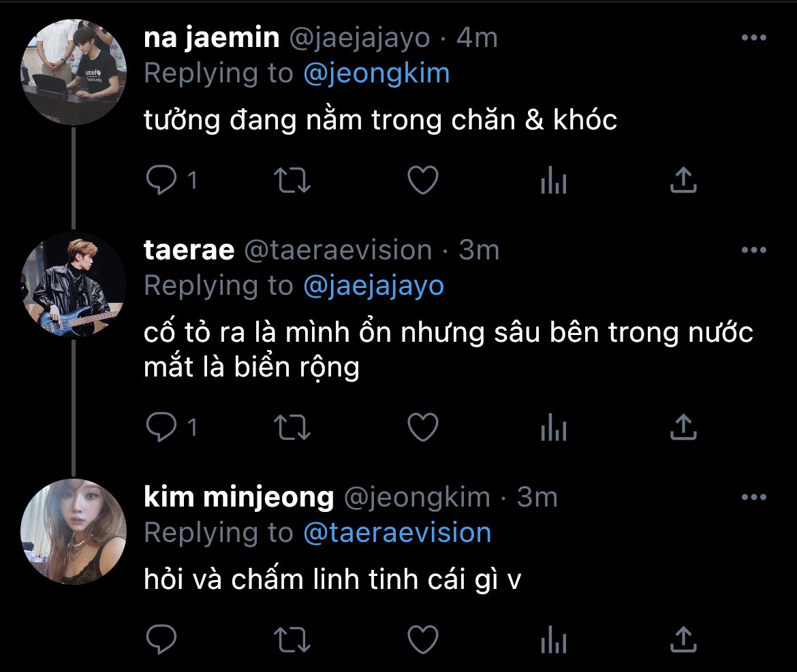
Task: Retweet kim minjeong's tweet
Action: coord(292,639)
